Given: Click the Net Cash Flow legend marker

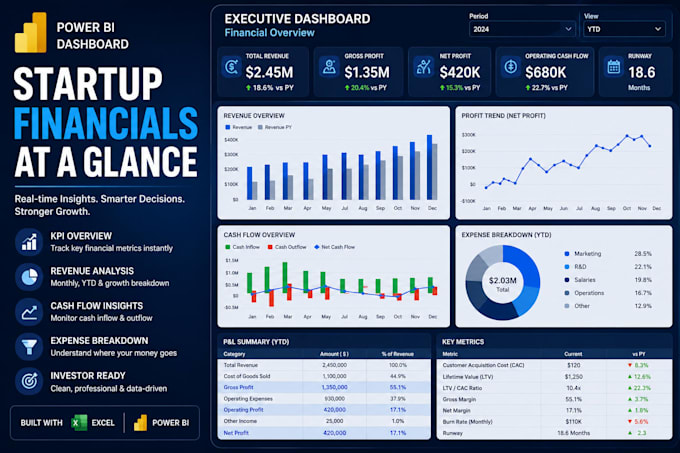Looking at the screenshot, I should click(317, 247).
